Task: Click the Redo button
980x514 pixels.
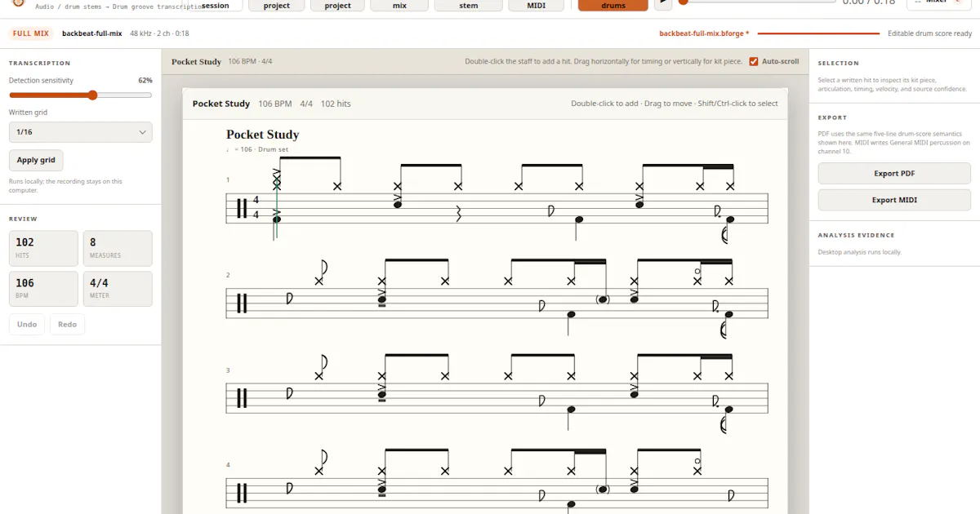Action: (x=67, y=324)
